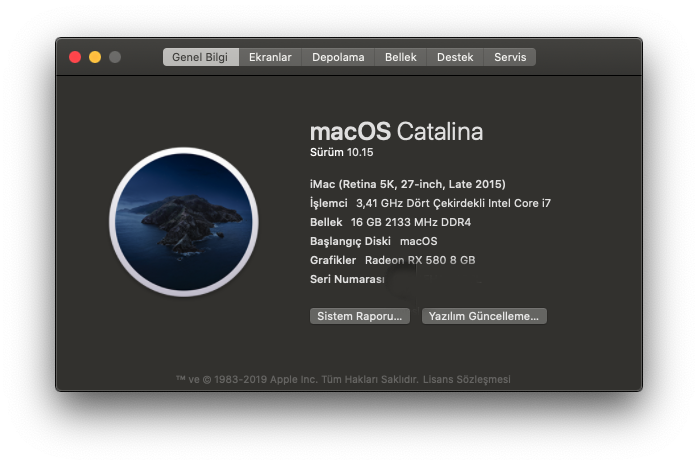View the Servis tab
This screenshot has width=698, height=465.
[510, 57]
